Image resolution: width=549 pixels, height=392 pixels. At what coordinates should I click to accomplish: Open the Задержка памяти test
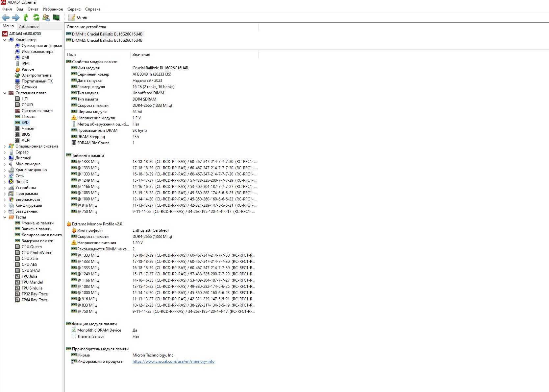[34, 241]
